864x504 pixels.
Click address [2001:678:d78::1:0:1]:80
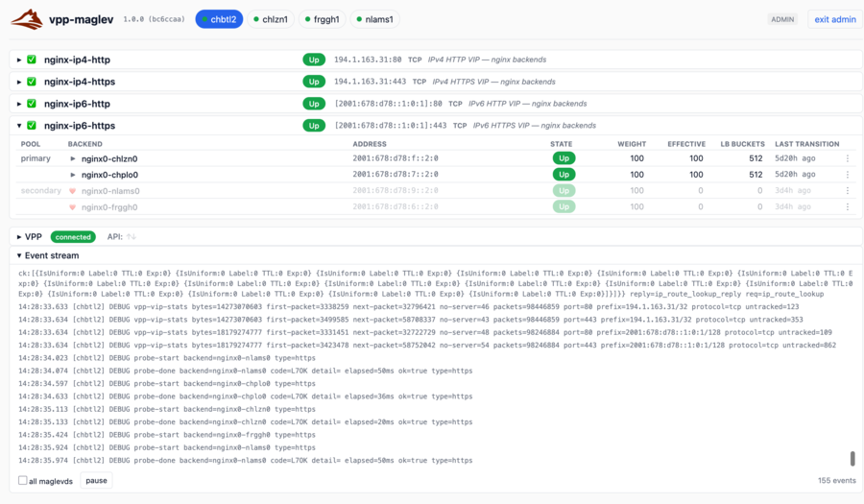(389, 104)
